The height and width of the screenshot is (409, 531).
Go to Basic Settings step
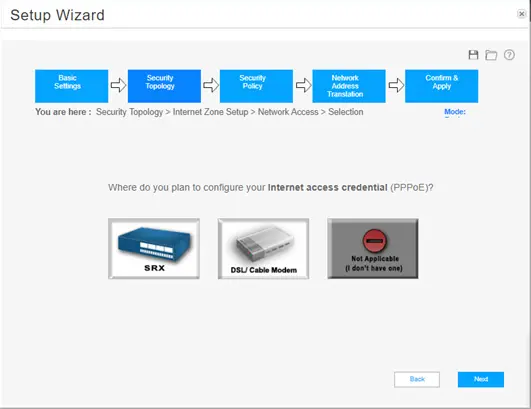(x=71, y=86)
